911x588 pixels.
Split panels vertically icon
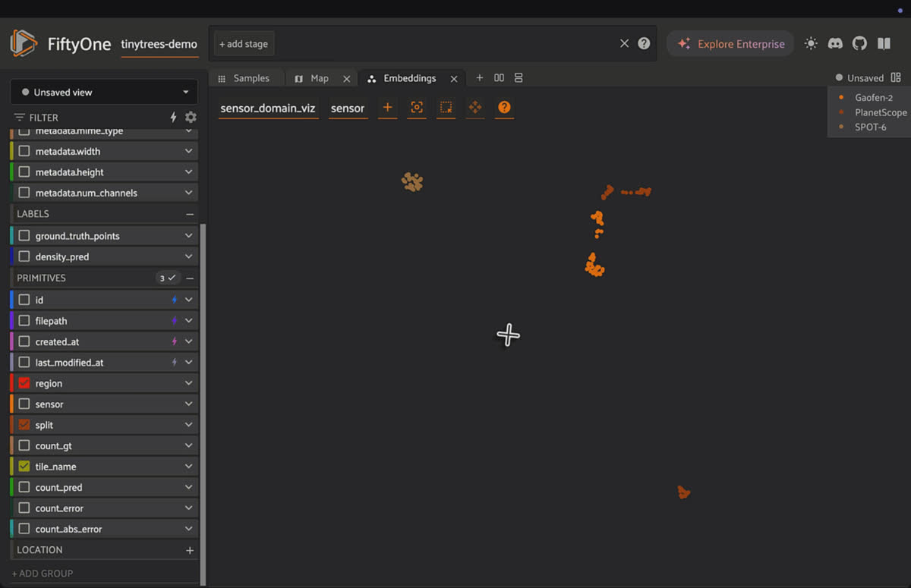pos(519,78)
